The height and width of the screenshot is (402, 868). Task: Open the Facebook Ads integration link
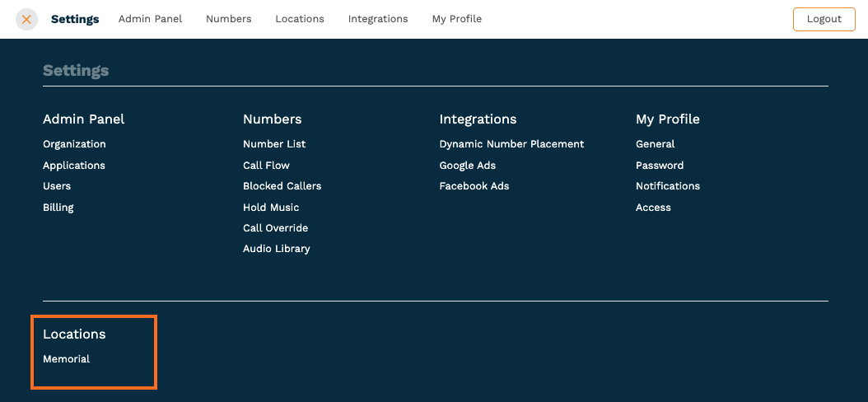click(474, 186)
